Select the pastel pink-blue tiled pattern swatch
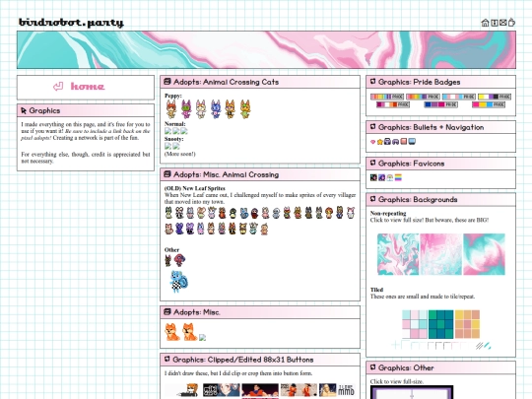This screenshot has height=399, width=532. [415, 324]
